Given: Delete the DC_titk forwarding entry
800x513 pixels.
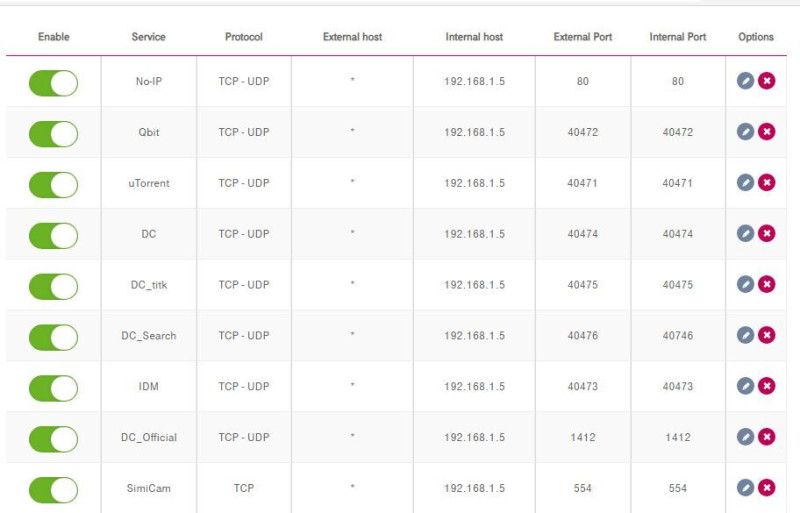Looking at the screenshot, I should pos(767,284).
